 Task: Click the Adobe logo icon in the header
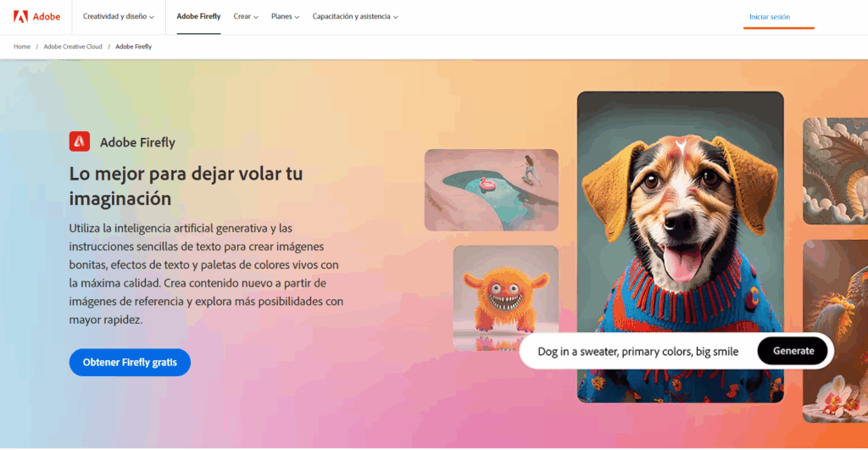pos(20,17)
